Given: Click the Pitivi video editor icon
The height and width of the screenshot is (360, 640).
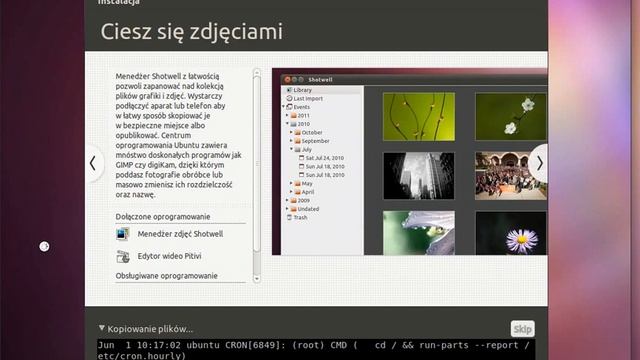Looking at the screenshot, I should point(122,256).
